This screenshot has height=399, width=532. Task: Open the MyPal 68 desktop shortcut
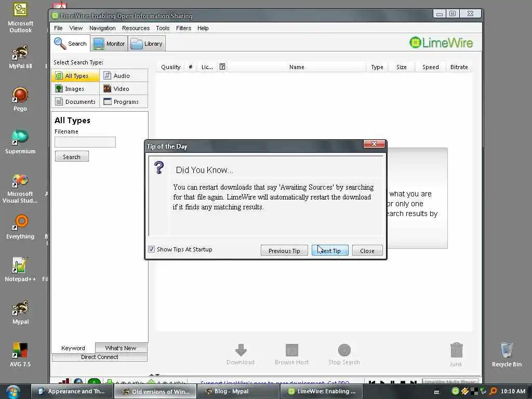(x=20, y=57)
